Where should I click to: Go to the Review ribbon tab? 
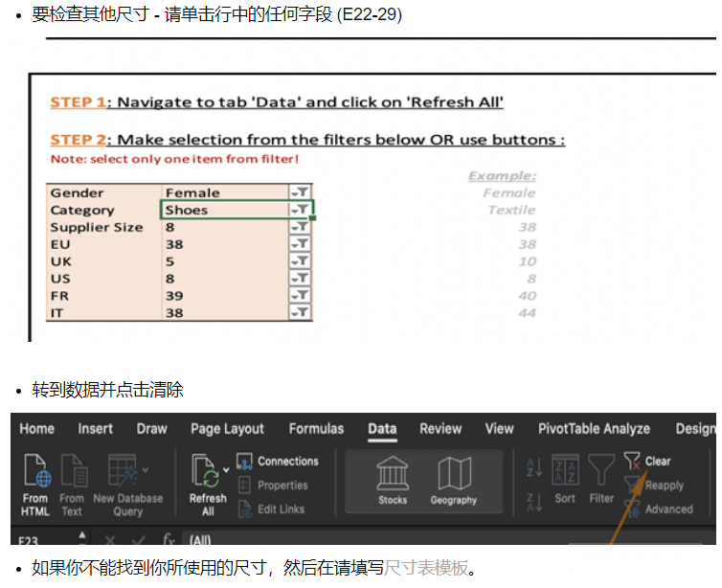pos(440,429)
